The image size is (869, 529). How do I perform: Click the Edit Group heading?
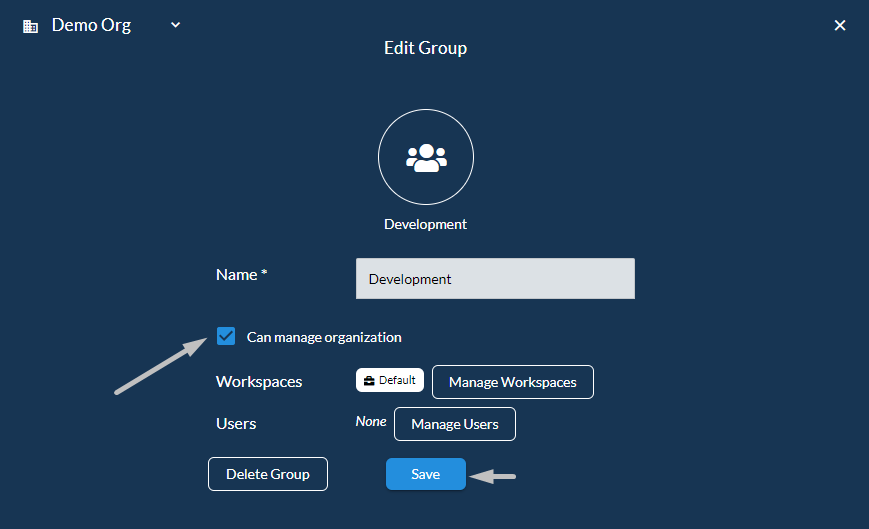click(425, 48)
